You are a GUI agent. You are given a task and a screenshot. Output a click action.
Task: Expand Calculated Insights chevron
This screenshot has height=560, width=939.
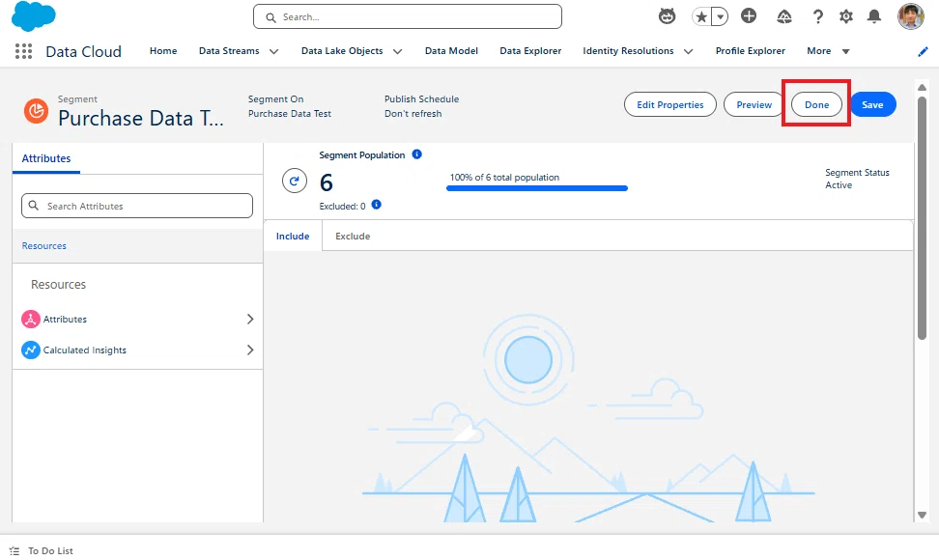pos(250,350)
